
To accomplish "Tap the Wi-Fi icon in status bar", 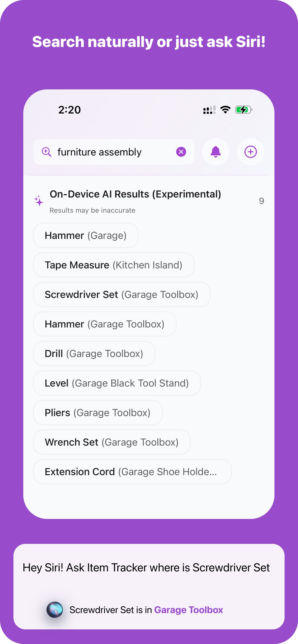I will pyautogui.click(x=225, y=109).
